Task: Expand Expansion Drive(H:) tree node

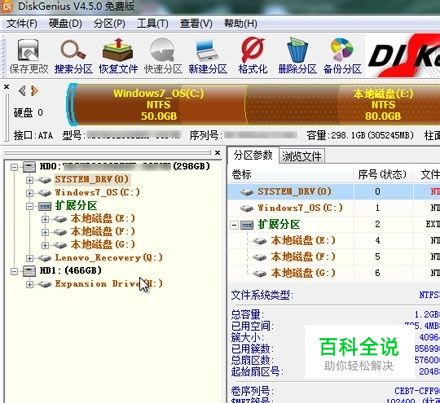Action: coord(30,284)
